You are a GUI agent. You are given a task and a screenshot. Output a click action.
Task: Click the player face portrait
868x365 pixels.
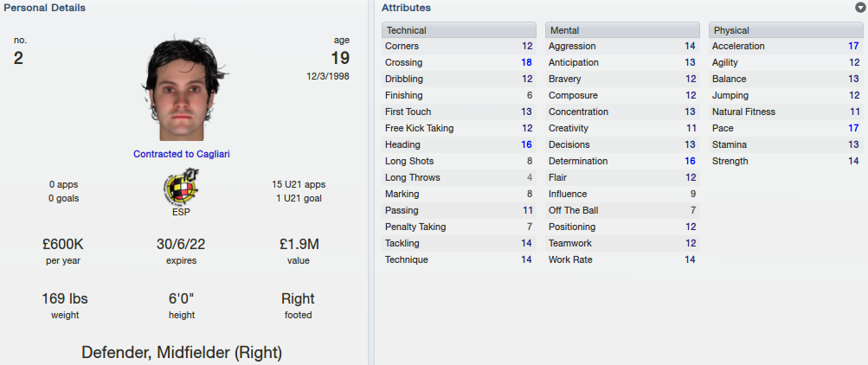tap(182, 90)
